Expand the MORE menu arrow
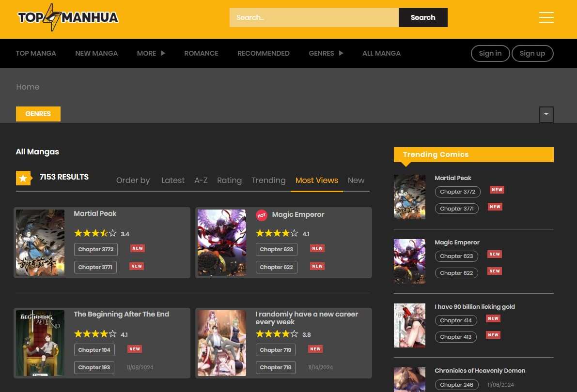The width and height of the screenshot is (577, 392). pyautogui.click(x=163, y=53)
